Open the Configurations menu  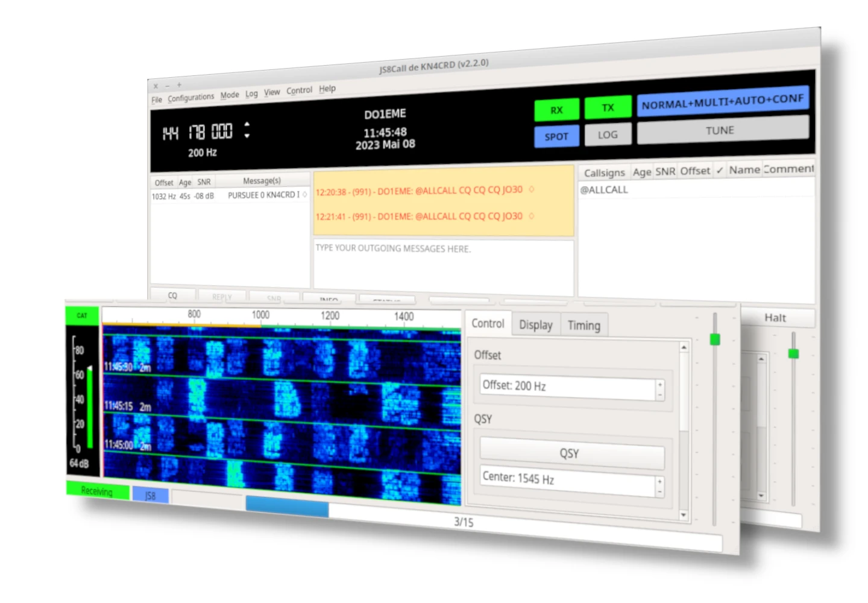click(190, 98)
